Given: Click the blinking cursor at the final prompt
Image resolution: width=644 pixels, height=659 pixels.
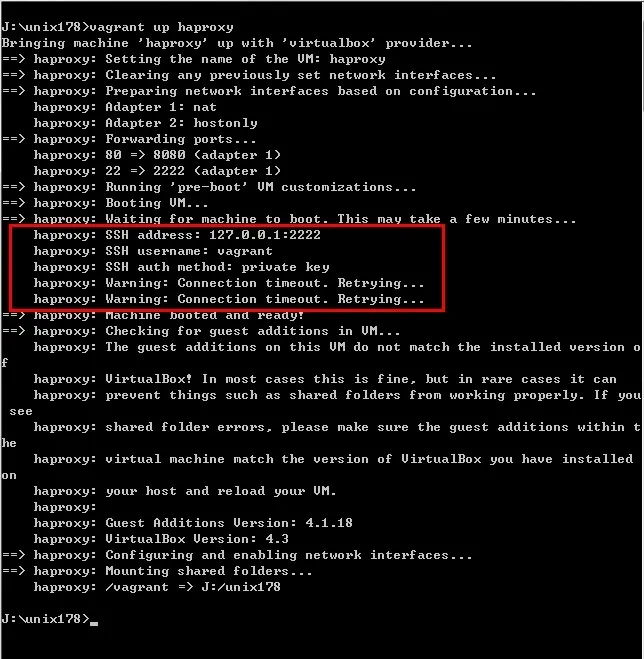Looking at the screenshot, I should [x=94, y=624].
